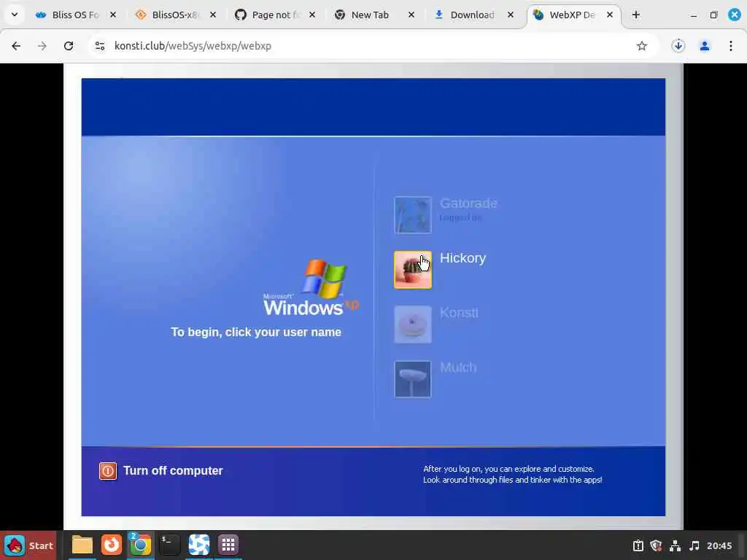Open the browser profile icon
Image resolution: width=747 pixels, height=560 pixels.
pos(705,46)
